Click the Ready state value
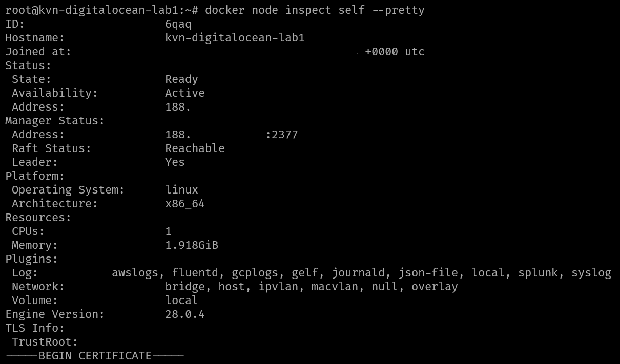 (x=181, y=79)
